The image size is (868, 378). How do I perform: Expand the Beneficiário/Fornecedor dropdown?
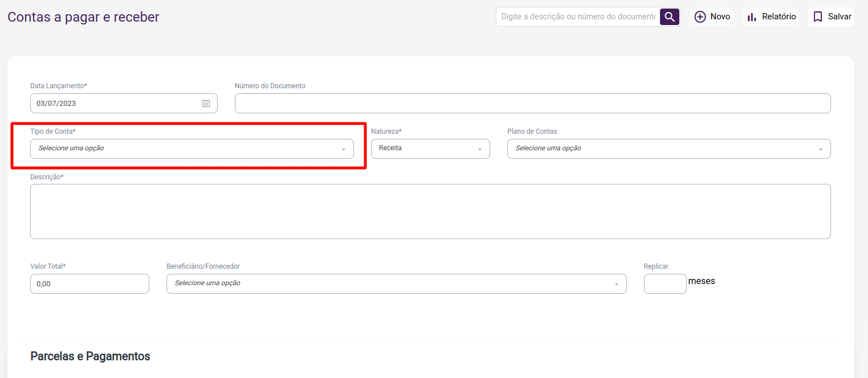[396, 283]
